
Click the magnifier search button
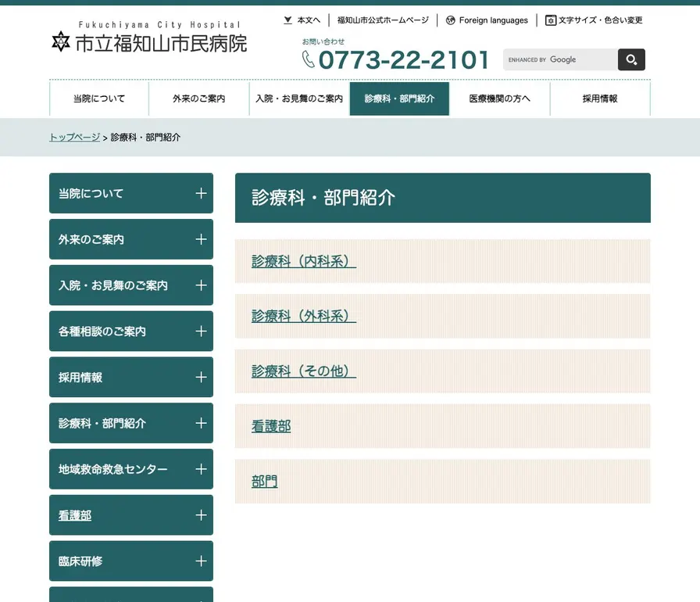pyautogui.click(x=631, y=59)
